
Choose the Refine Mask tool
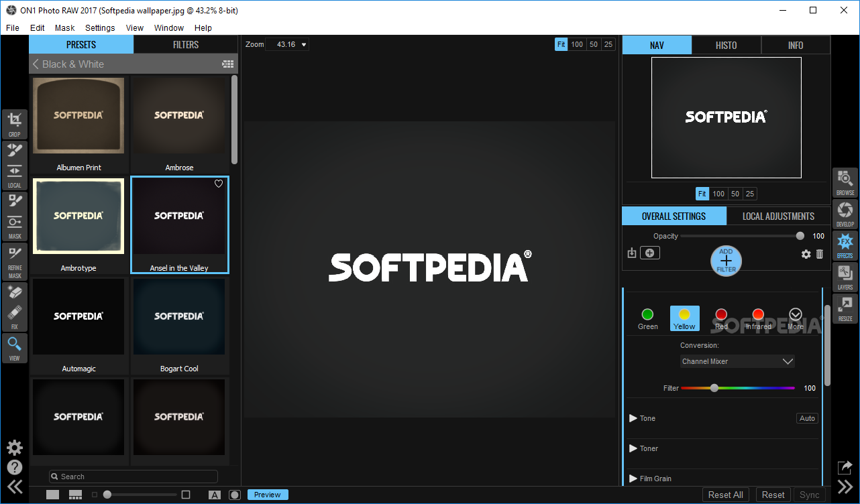point(14,261)
